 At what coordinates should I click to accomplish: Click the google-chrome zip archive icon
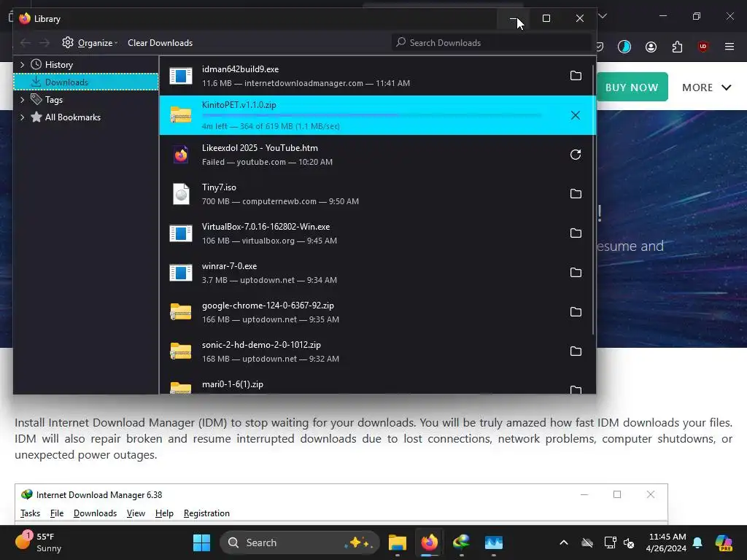[181, 312]
